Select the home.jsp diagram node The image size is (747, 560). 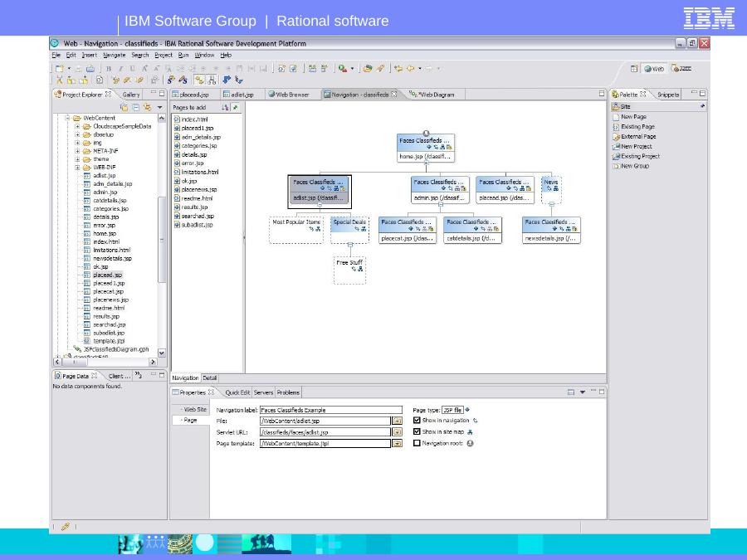tap(426, 149)
